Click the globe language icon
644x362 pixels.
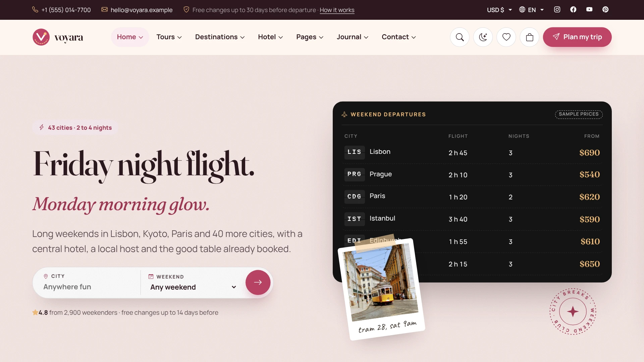click(522, 9)
